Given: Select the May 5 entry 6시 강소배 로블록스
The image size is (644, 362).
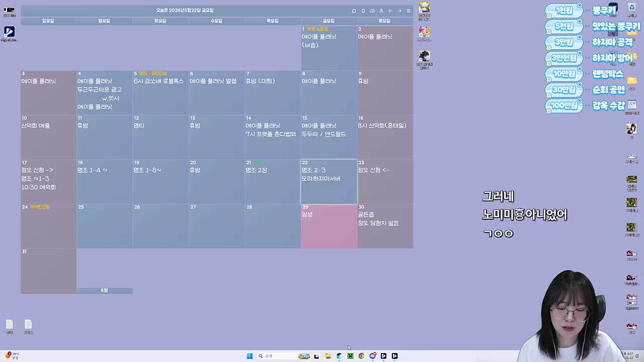Looking at the screenshot, I should tap(158, 81).
